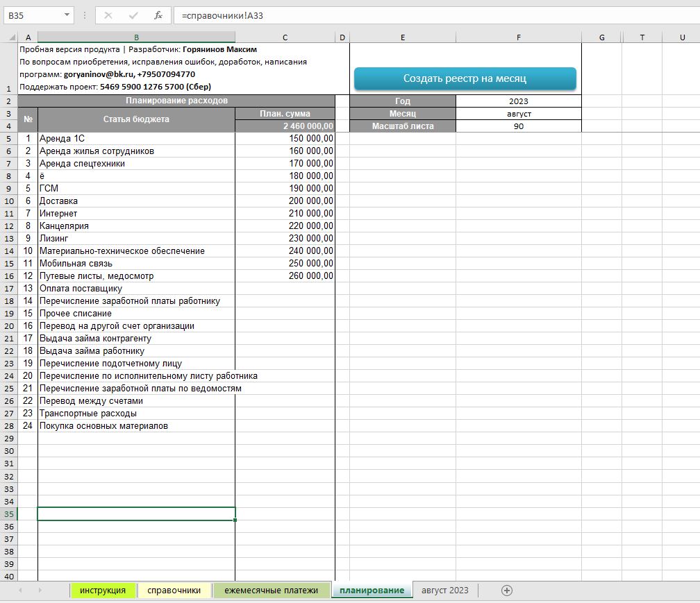Select the Оплата поставщику cell
Screen dimensions: 700x603
(x=137, y=289)
